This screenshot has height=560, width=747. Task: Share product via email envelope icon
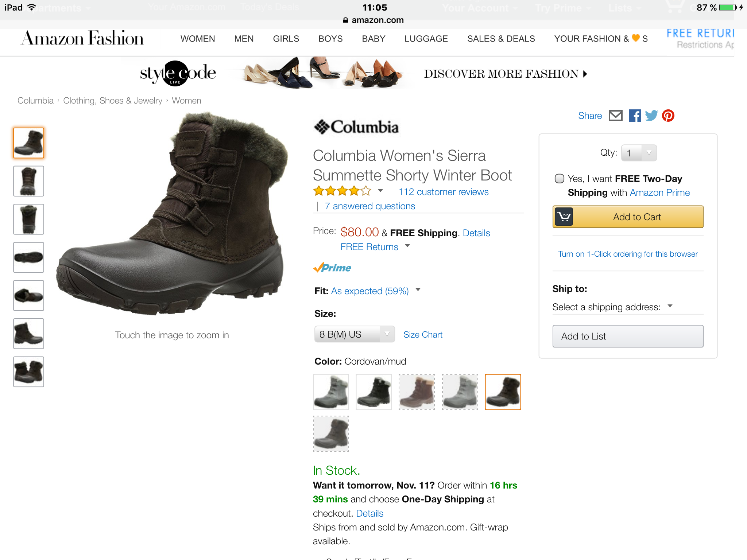[x=616, y=116]
